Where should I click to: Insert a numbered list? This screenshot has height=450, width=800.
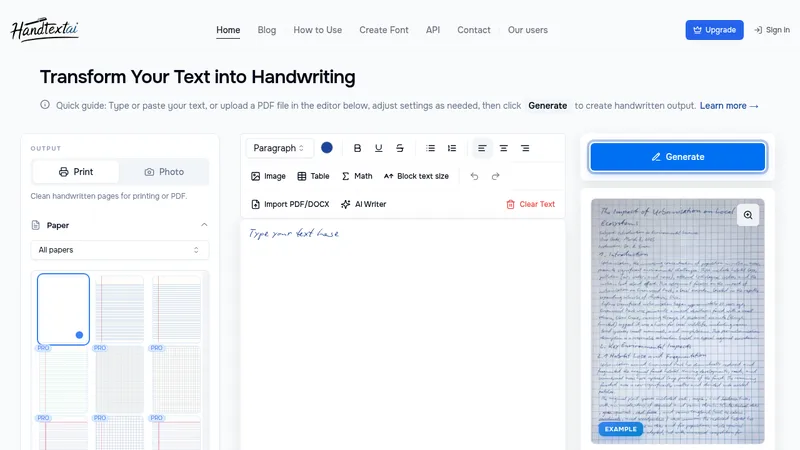pos(452,148)
